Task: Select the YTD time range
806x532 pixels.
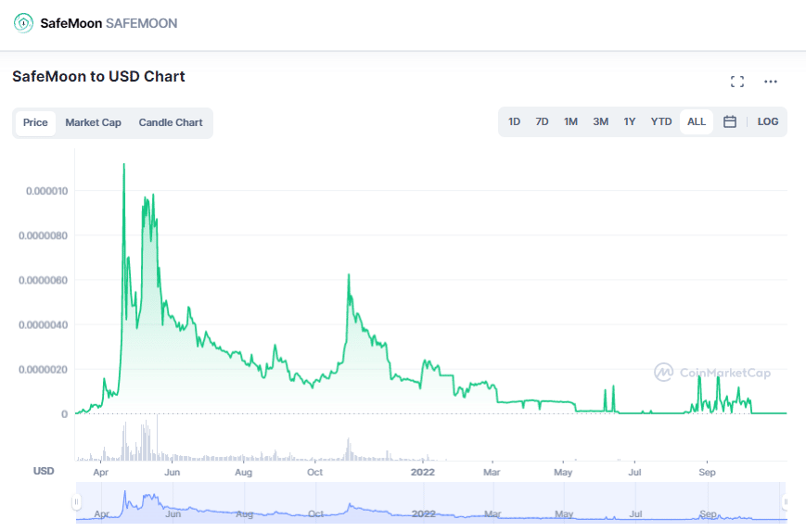Action: coord(661,121)
